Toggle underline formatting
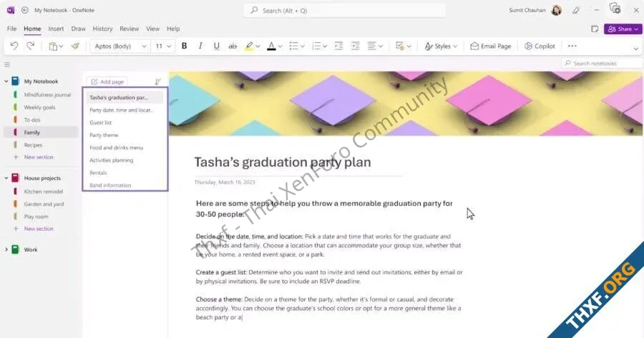 tap(216, 46)
